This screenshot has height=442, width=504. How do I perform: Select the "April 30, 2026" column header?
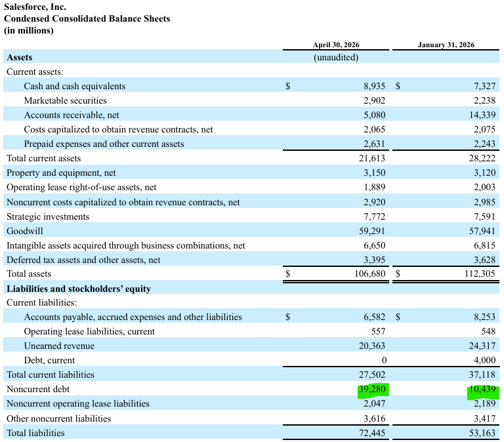pos(336,45)
